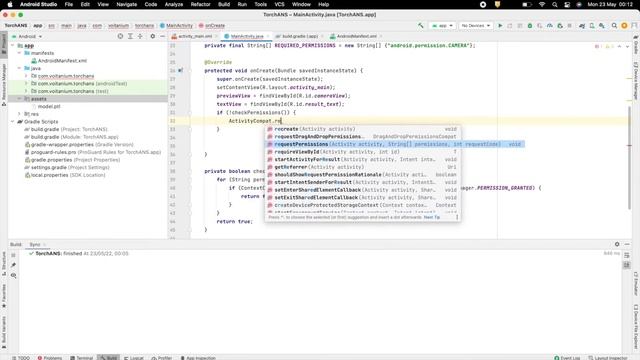Viewport: 640px width, 360px height.
Task: Open the SDK Manager toolbar icon
Action: click(602, 25)
